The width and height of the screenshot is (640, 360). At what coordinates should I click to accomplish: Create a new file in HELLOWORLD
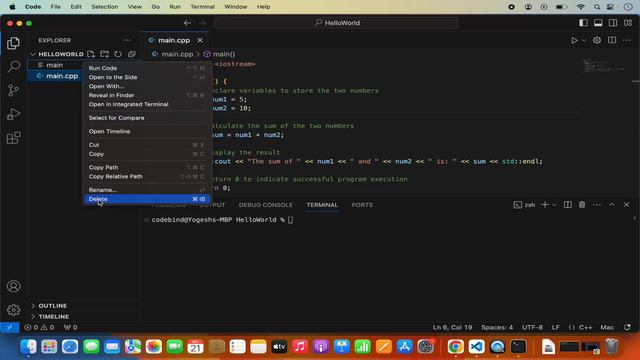coord(91,54)
